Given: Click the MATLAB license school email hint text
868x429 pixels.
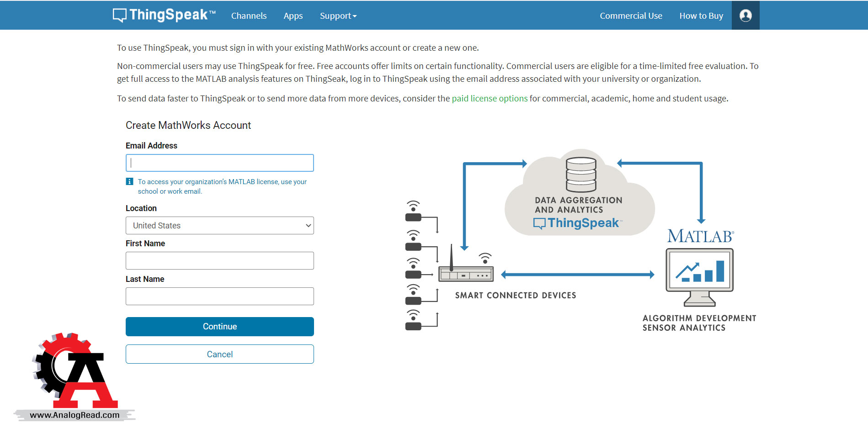Looking at the screenshot, I should pos(222,186).
